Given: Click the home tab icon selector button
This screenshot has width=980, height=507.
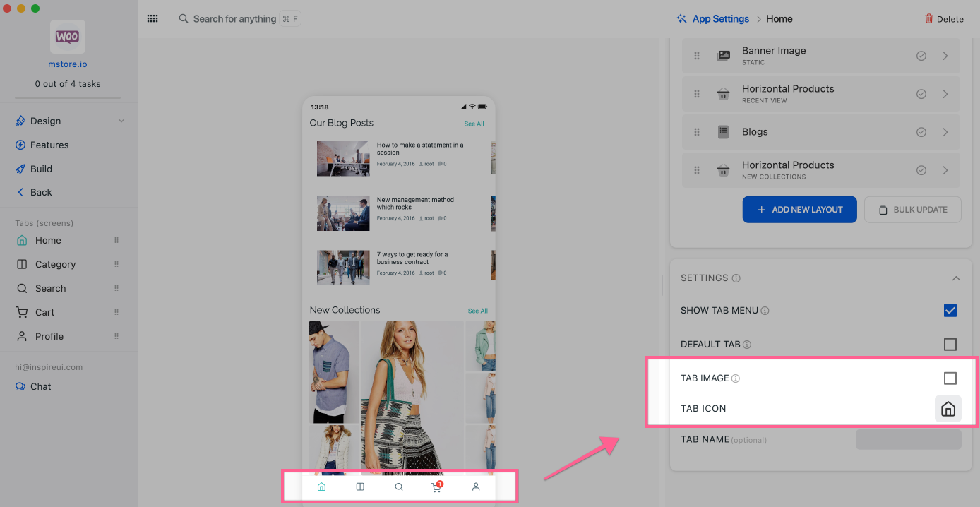Looking at the screenshot, I should click(x=948, y=409).
